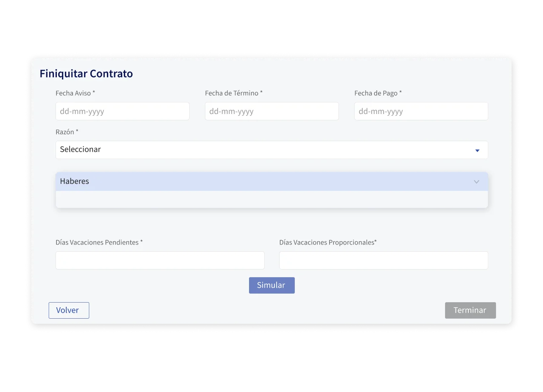
Task: Select the Días Vacaciones Pendientes input
Action: point(160,260)
